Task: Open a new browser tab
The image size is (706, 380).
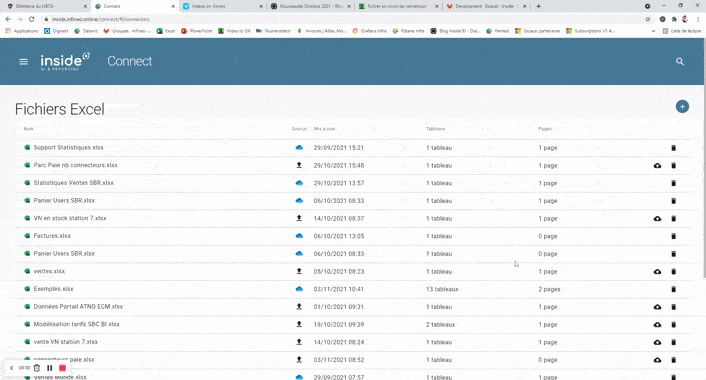Action: (539, 6)
